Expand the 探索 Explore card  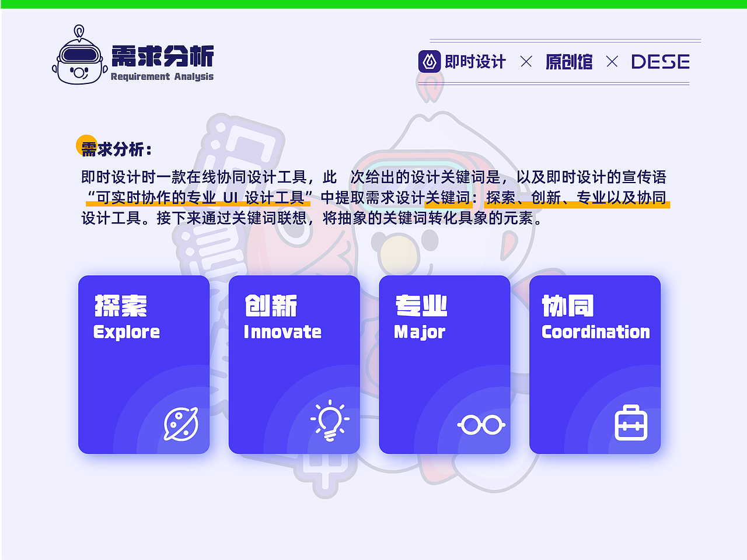point(144,364)
